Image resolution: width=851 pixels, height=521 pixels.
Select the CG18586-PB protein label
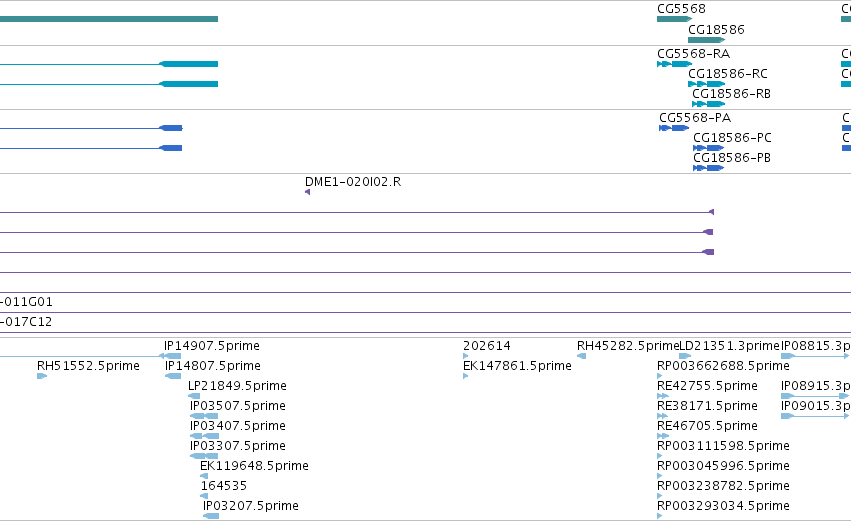732,158
